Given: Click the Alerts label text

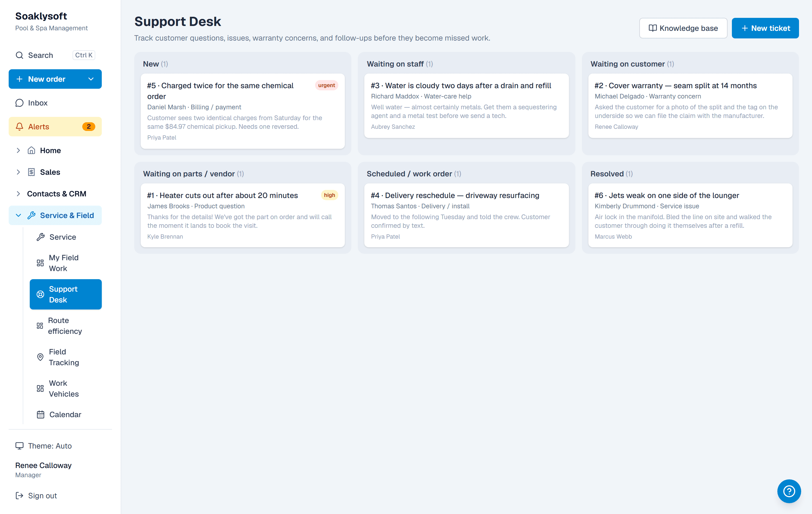Looking at the screenshot, I should coord(38,126).
